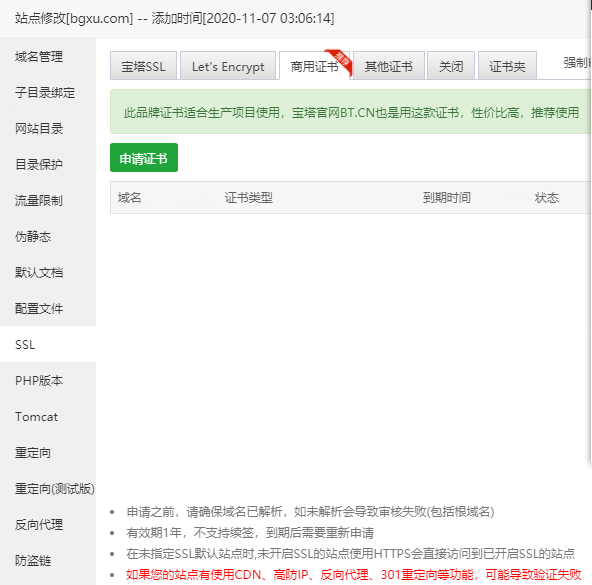The height and width of the screenshot is (585, 592).
Task: Switch to 其他证书 tab
Action: [x=388, y=66]
